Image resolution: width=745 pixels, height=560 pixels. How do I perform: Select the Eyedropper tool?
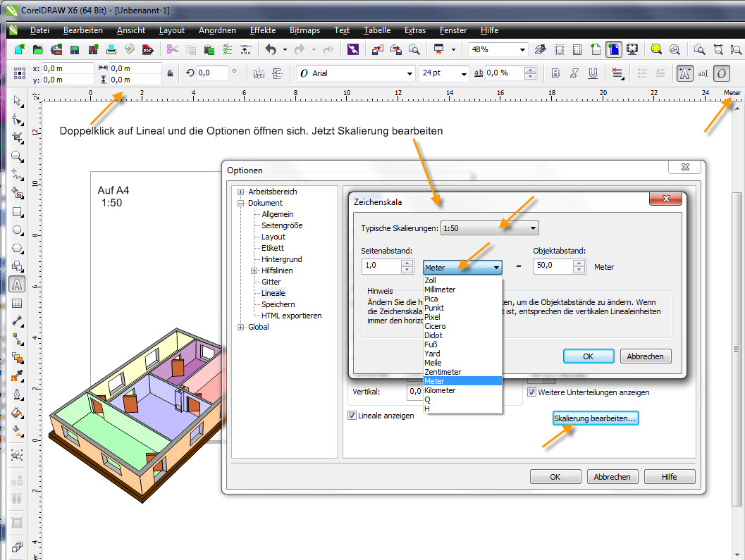click(18, 375)
